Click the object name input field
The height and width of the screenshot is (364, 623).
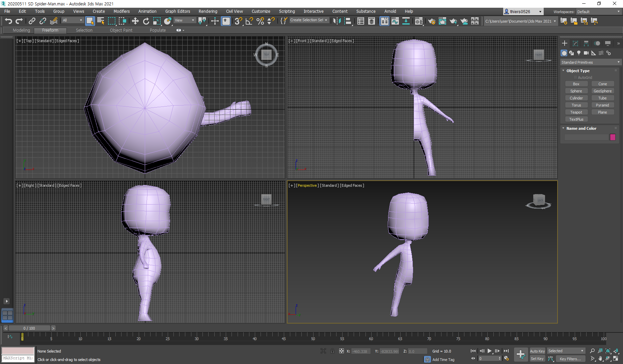586,137
